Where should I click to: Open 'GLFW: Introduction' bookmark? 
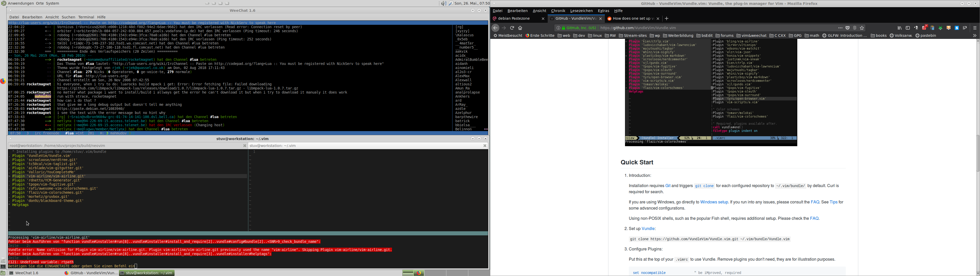tap(844, 36)
